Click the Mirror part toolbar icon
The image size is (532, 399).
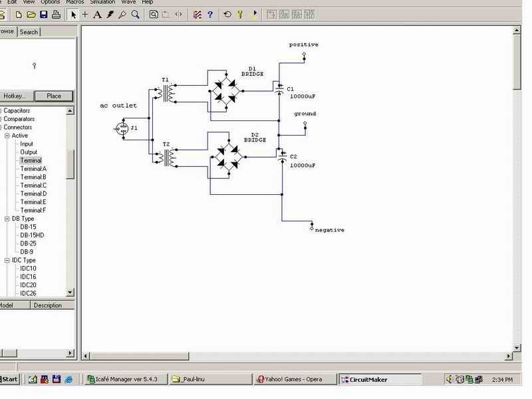[178, 15]
